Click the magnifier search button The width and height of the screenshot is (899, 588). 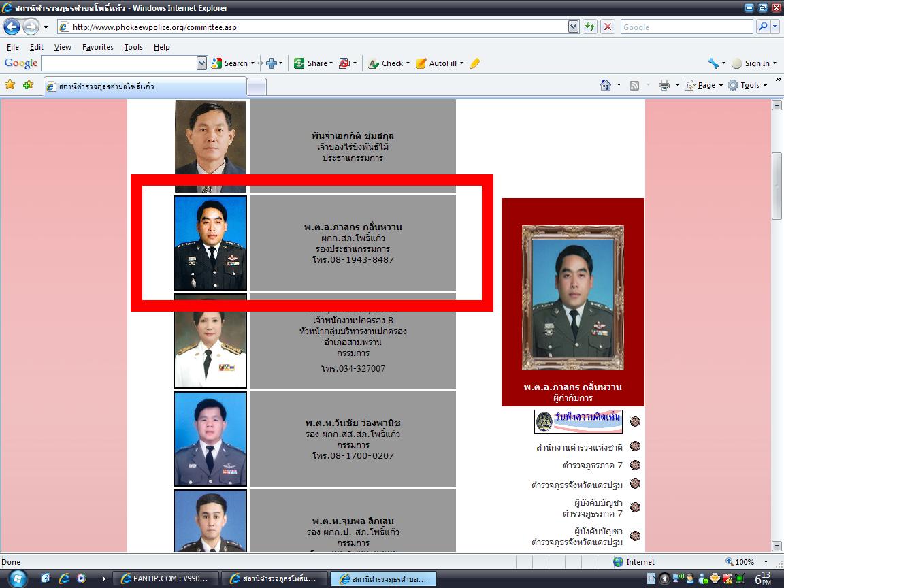coord(763,27)
